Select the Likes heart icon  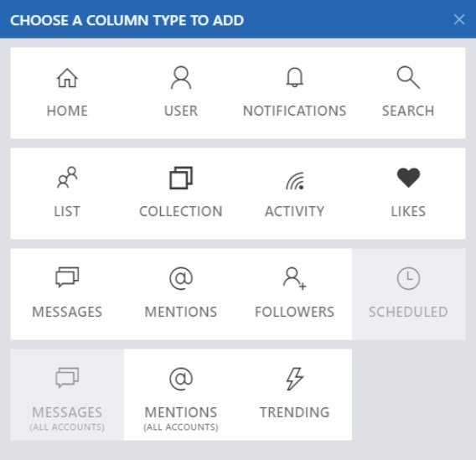(408, 178)
